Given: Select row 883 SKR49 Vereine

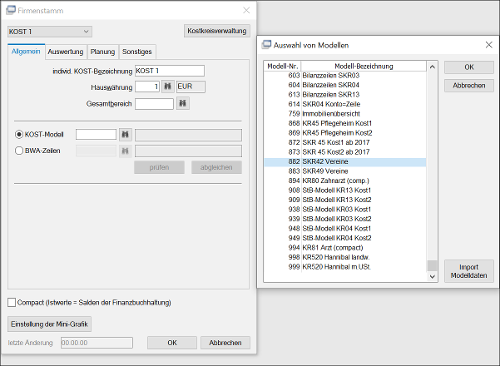Looking at the screenshot, I should click(x=345, y=171).
